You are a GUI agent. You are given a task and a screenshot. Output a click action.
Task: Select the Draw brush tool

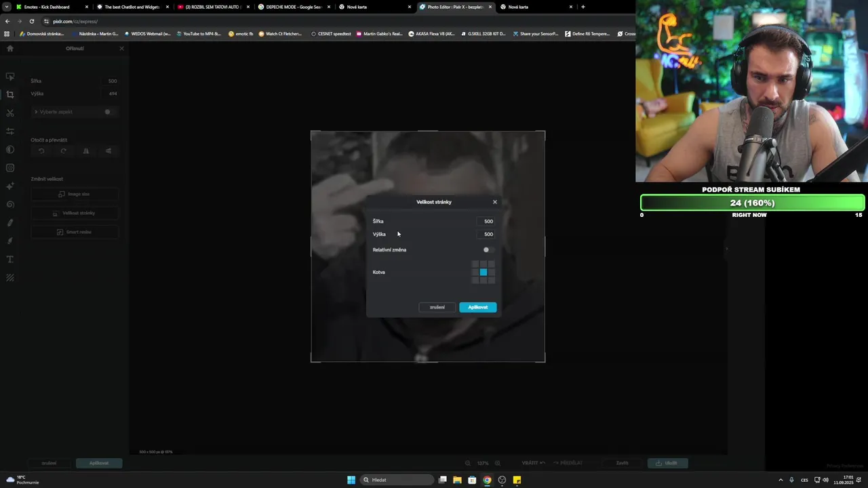[x=9, y=241]
